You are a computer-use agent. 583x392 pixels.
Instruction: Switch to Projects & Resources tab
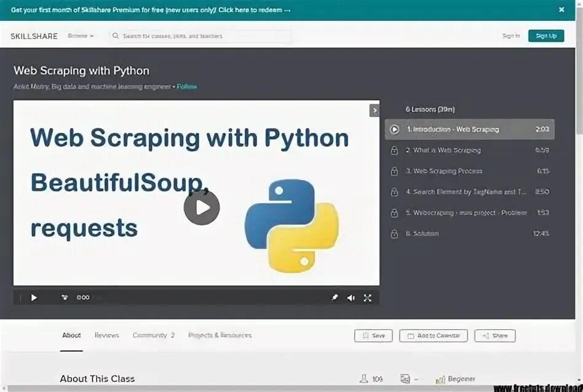(220, 335)
